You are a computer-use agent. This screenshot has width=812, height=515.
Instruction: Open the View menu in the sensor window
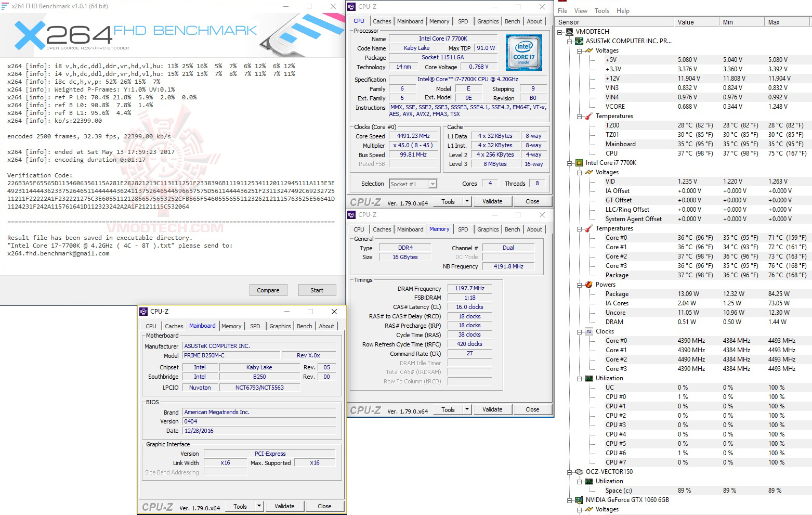[580, 10]
